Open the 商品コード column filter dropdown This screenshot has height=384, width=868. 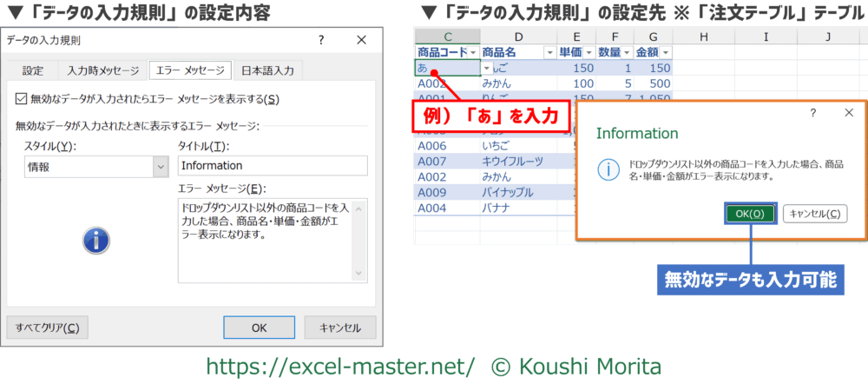click(x=472, y=52)
